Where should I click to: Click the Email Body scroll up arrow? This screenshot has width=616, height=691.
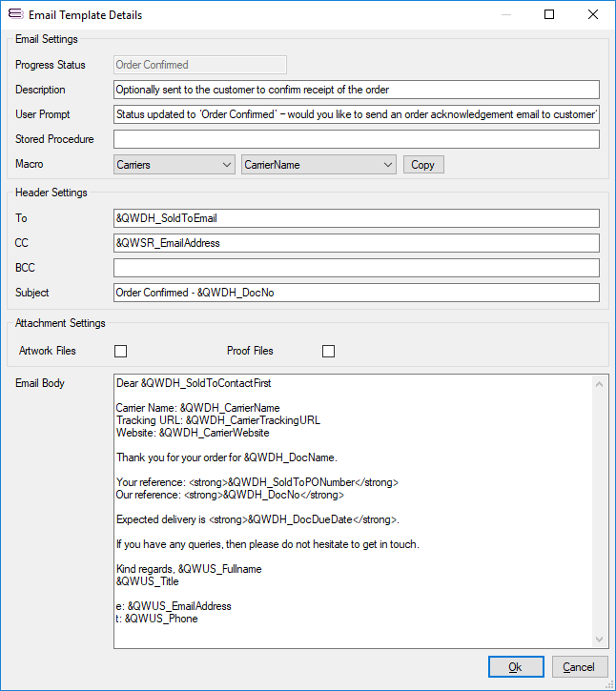[599, 383]
